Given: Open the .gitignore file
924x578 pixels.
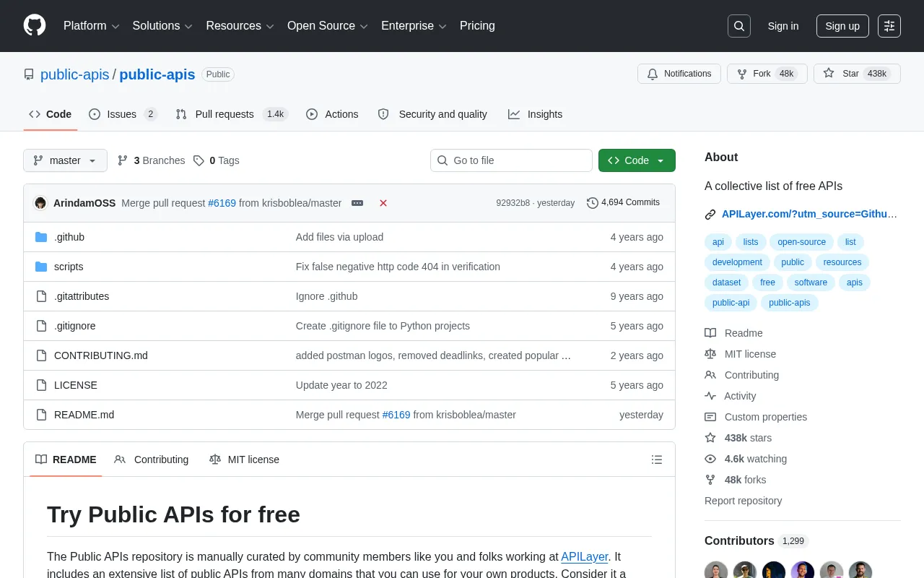Looking at the screenshot, I should 75,326.
